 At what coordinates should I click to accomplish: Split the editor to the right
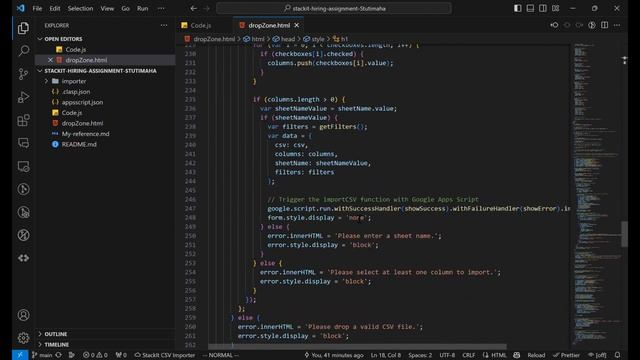pyautogui.click(x=604, y=25)
